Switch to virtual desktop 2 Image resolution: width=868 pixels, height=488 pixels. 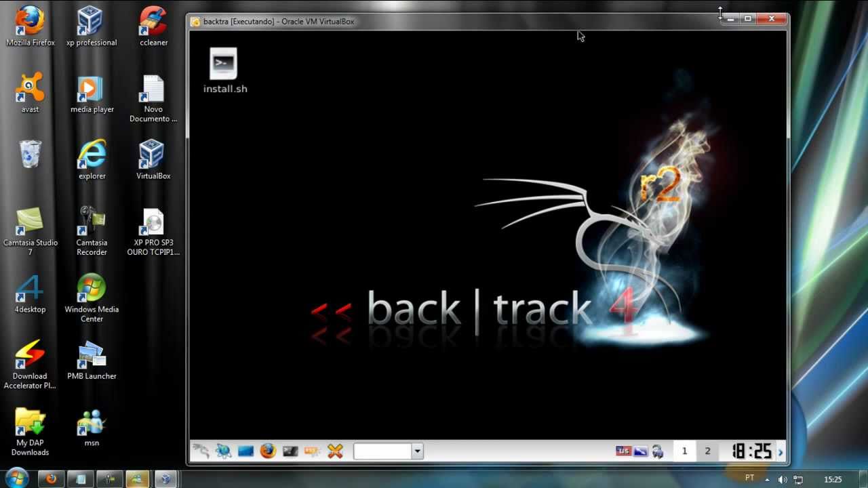pyautogui.click(x=707, y=451)
